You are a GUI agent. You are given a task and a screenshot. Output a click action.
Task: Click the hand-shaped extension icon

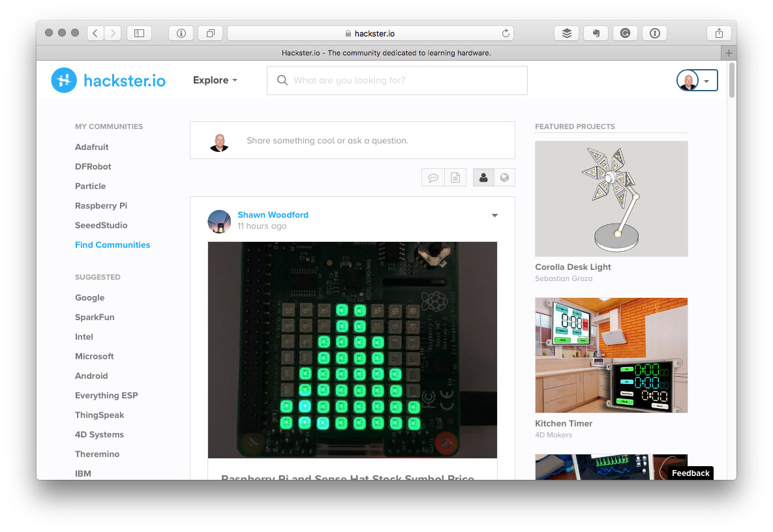point(596,33)
